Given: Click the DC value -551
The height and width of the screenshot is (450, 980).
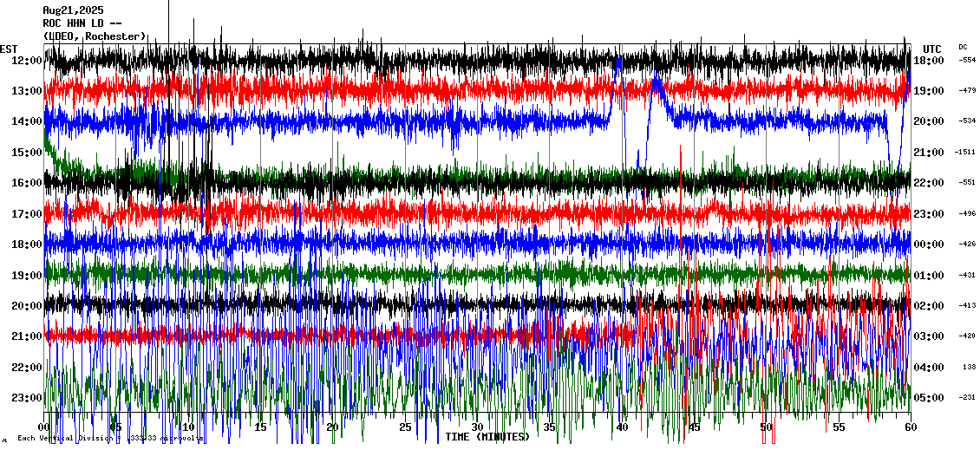Looking at the screenshot, I should (x=968, y=182).
